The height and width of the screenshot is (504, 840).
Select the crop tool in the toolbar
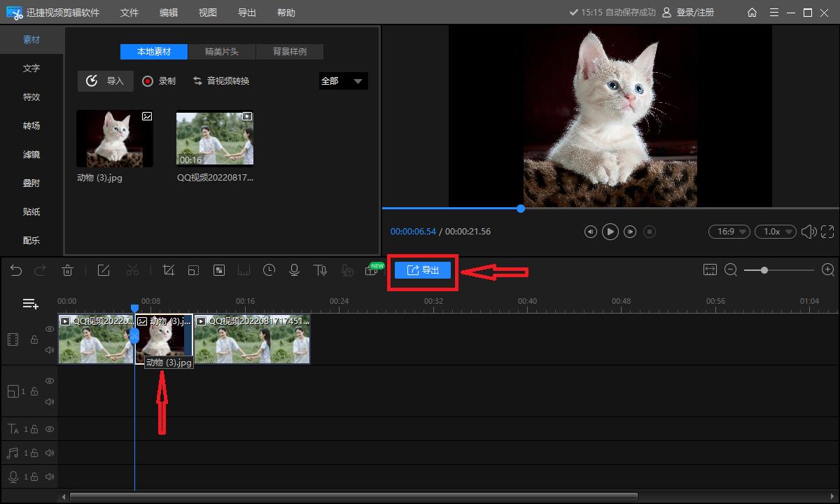tap(169, 270)
